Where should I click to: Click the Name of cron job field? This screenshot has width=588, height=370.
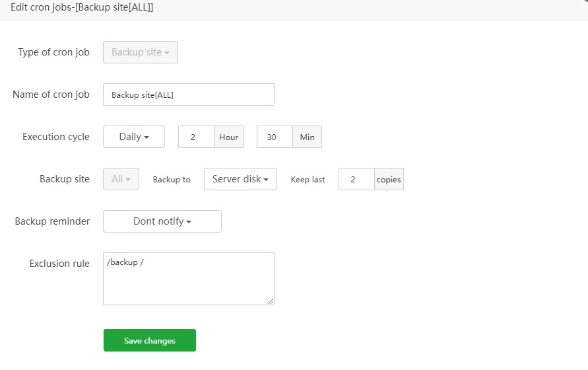tap(188, 94)
